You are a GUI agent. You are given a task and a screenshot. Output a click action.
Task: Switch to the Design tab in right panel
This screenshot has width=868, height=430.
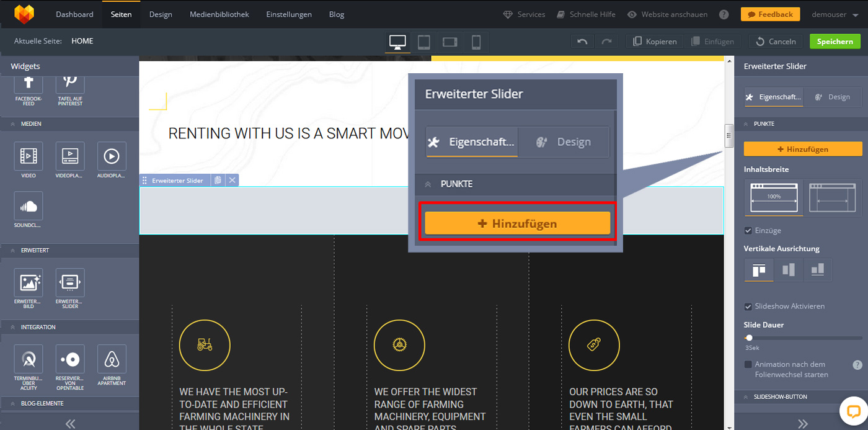[x=833, y=97]
